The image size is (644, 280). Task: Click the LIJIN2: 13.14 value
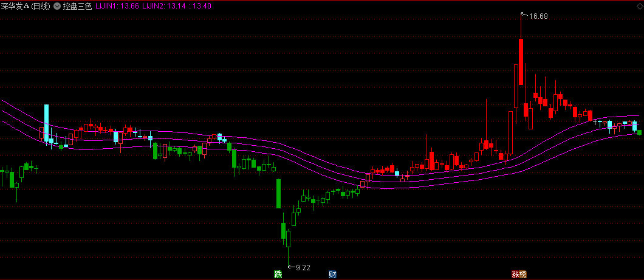(x=165, y=6)
